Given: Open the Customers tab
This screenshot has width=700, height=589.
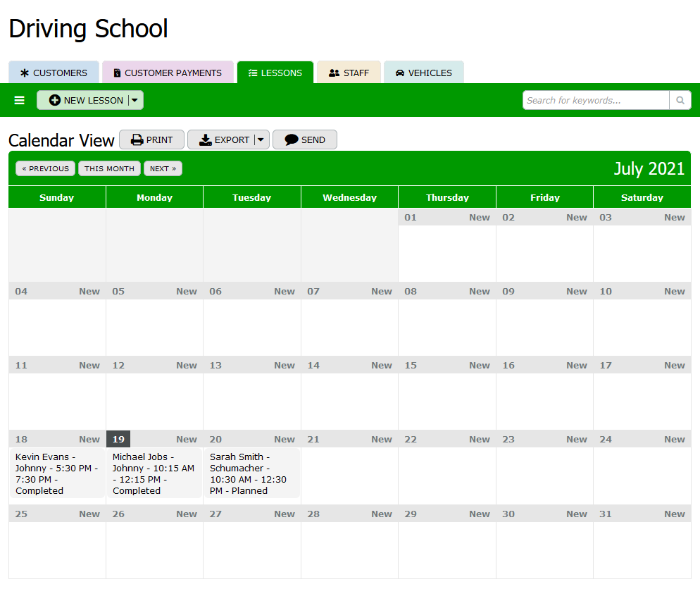Looking at the screenshot, I should pyautogui.click(x=54, y=73).
